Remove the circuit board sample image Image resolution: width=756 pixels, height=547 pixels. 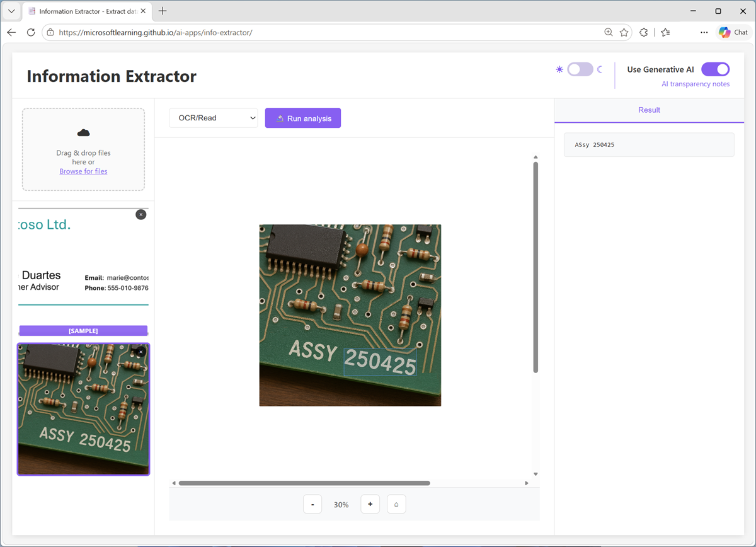click(x=141, y=352)
